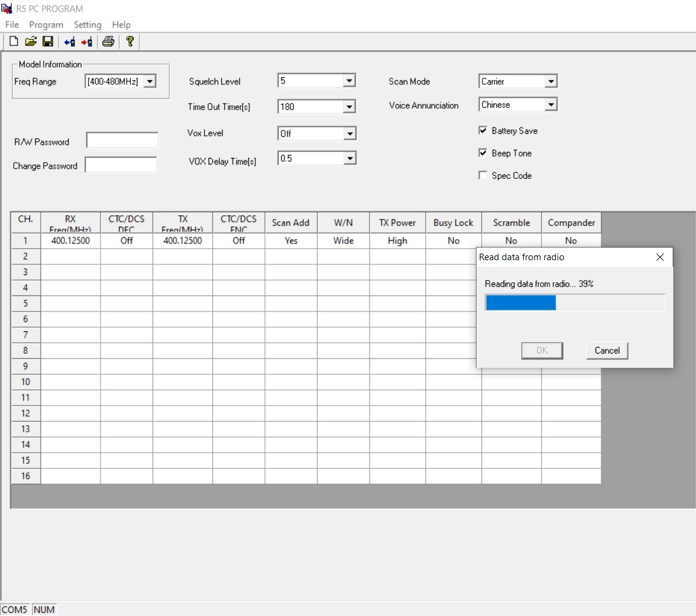Select channel 1 RX frequency 400.12500 cell

(71, 240)
